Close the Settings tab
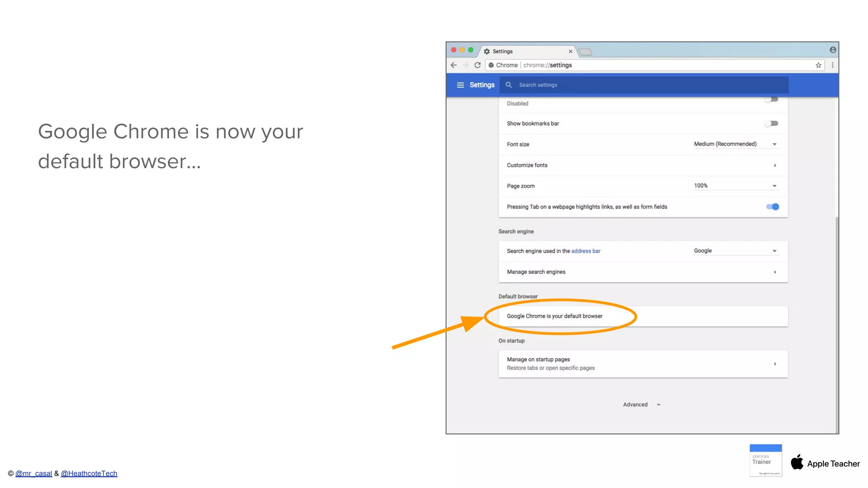Viewport: 868px width, 488px height. (570, 52)
